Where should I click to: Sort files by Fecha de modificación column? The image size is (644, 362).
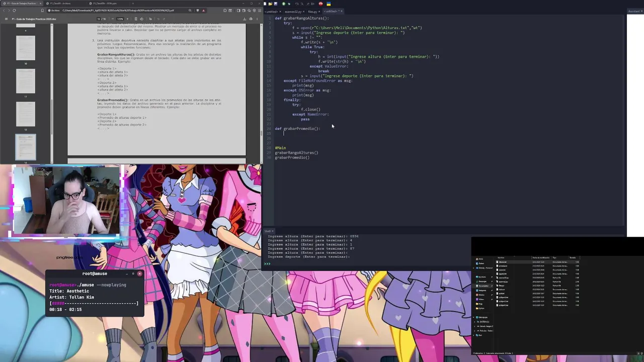click(541, 257)
